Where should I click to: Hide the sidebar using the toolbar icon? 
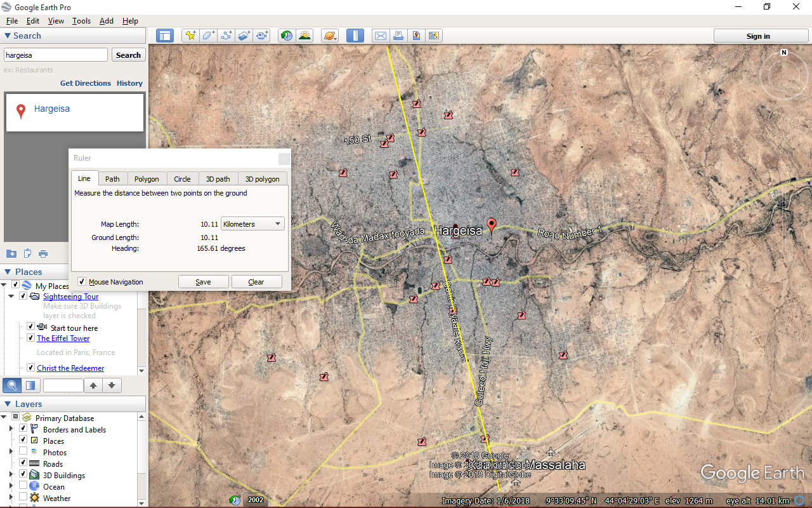point(165,36)
